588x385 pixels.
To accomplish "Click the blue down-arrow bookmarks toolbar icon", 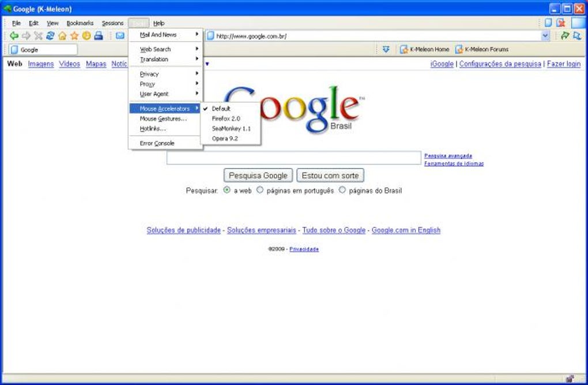I will (x=386, y=49).
